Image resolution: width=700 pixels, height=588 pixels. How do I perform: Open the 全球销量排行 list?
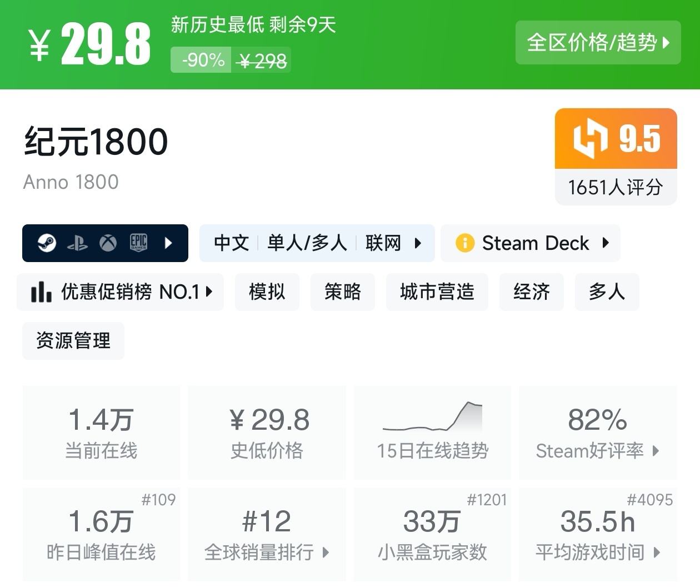267,552
